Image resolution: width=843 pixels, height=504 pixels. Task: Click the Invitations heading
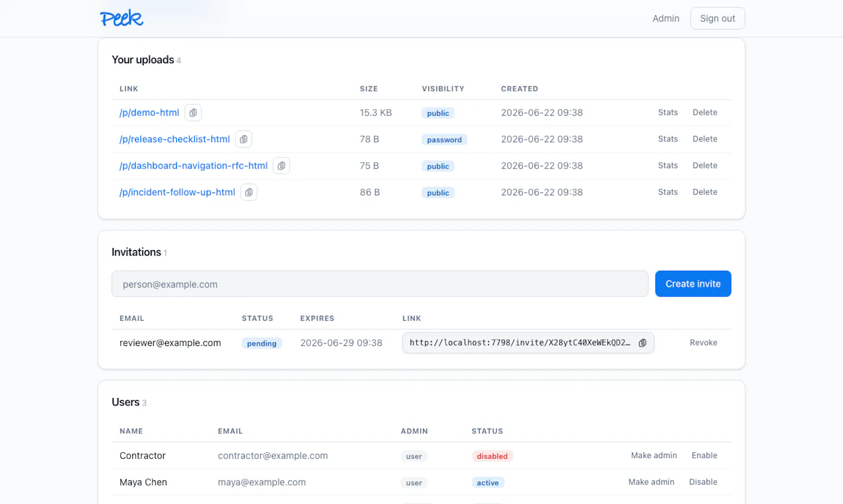pos(136,252)
